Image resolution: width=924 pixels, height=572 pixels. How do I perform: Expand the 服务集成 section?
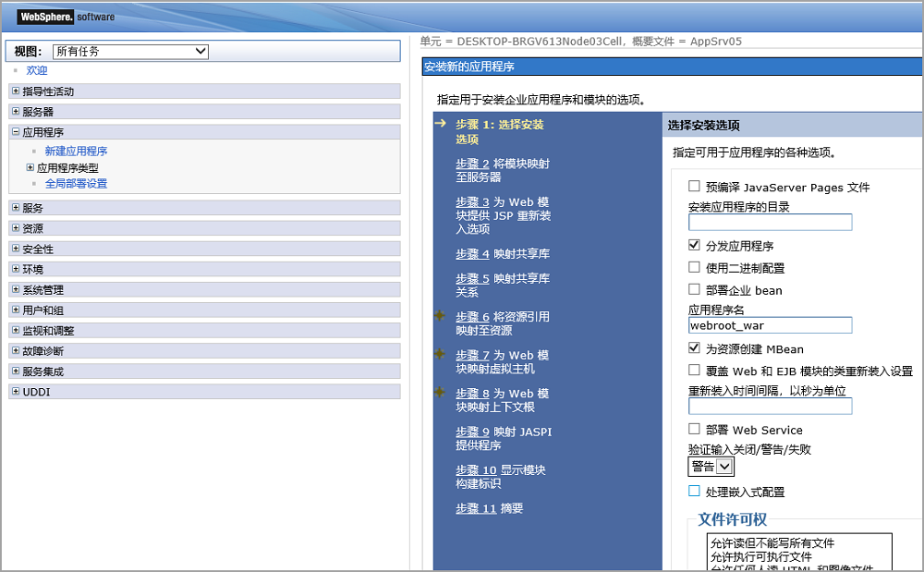[x=16, y=371]
